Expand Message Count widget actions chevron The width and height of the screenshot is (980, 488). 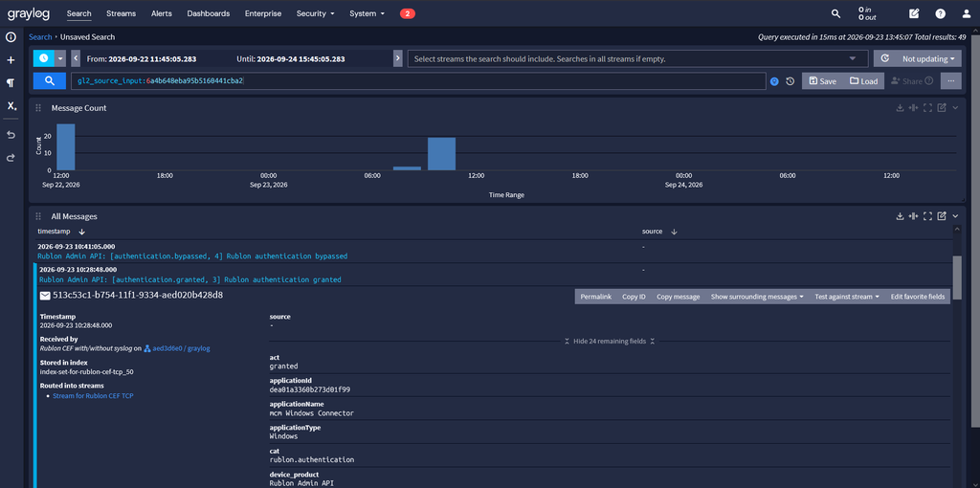pyautogui.click(x=955, y=108)
